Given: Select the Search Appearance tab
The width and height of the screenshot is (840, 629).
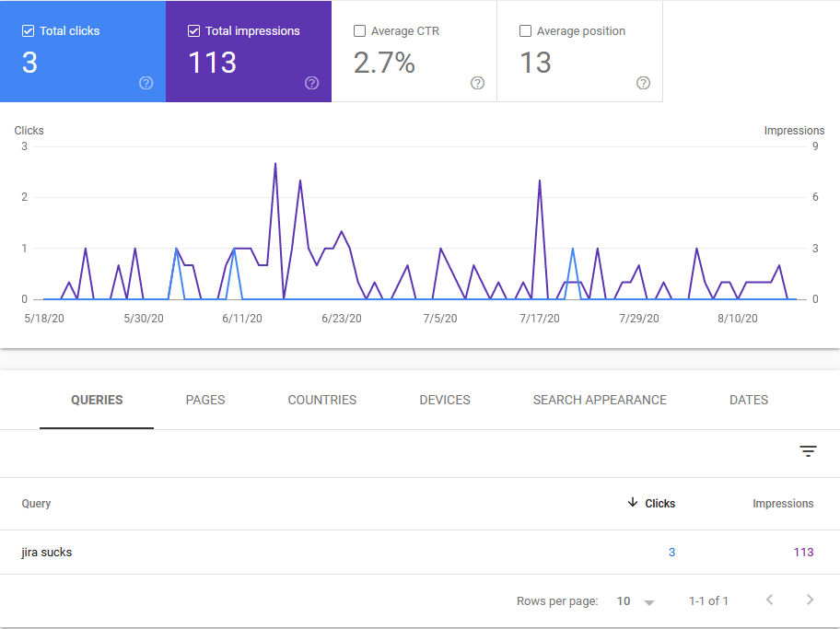Looking at the screenshot, I should click(x=600, y=400).
